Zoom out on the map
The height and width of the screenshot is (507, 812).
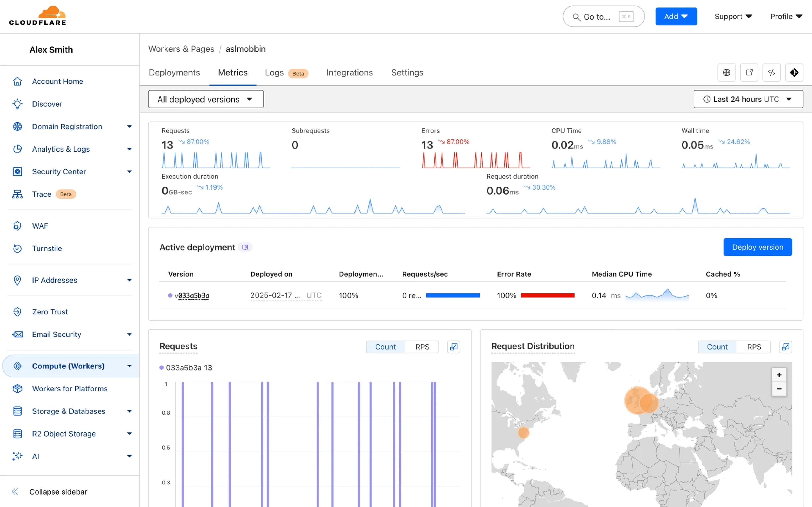tap(779, 389)
